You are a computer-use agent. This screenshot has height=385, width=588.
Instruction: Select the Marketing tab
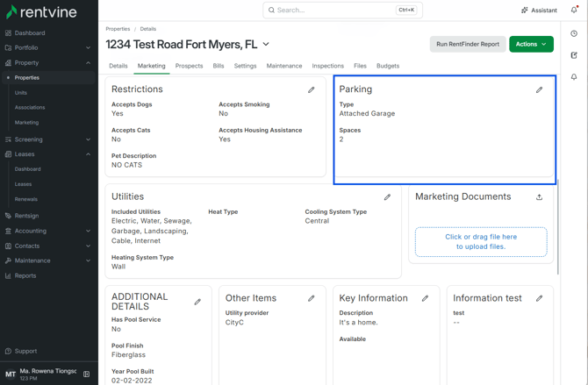[x=152, y=66]
